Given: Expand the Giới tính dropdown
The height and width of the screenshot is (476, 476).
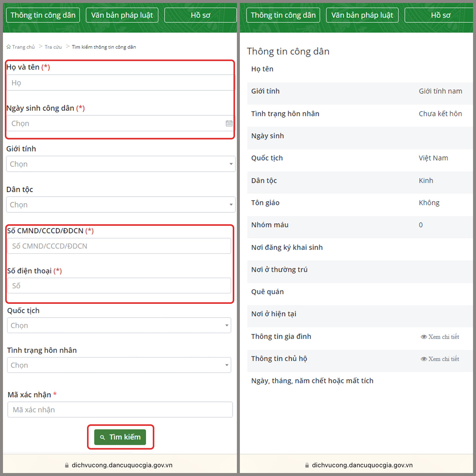Looking at the screenshot, I should click(x=121, y=164).
